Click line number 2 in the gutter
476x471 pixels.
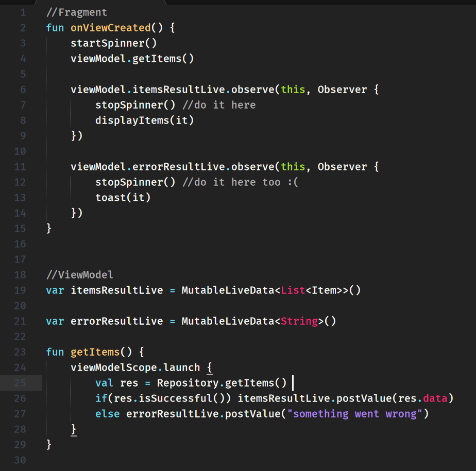point(23,27)
